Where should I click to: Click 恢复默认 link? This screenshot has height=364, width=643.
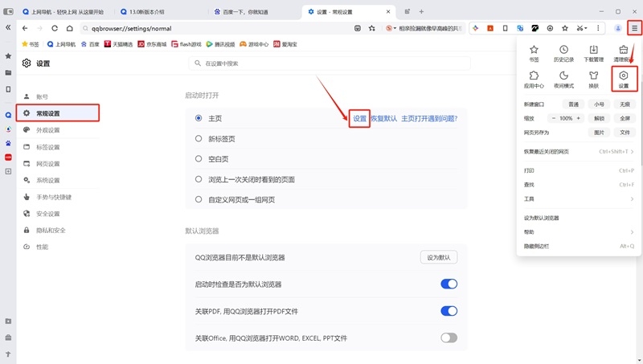[384, 118]
